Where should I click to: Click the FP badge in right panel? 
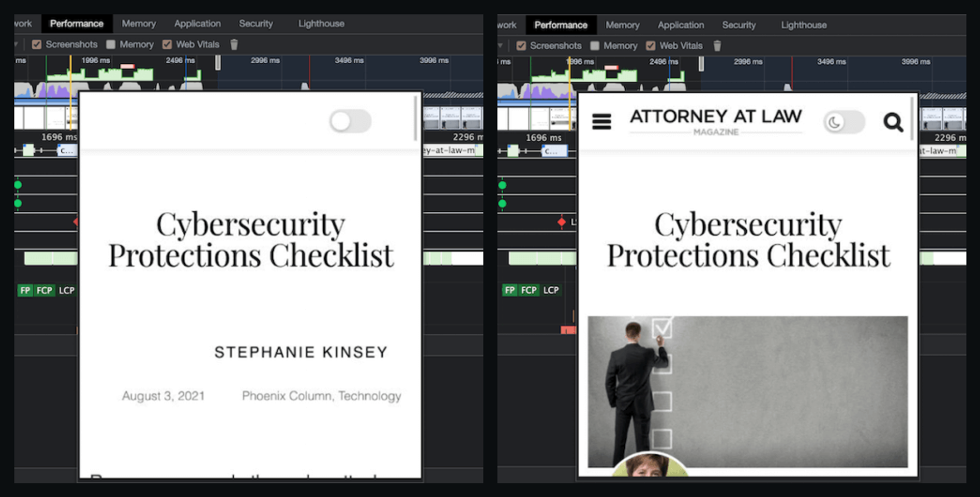tap(509, 290)
